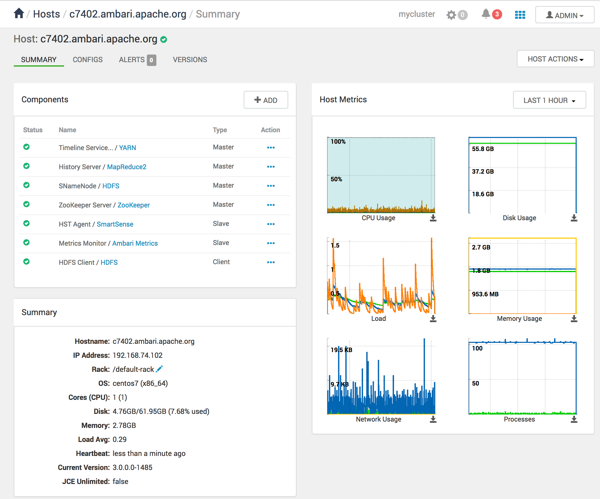The height and width of the screenshot is (499, 600).
Task: Export Network Usage chart data
Action: [433, 420]
